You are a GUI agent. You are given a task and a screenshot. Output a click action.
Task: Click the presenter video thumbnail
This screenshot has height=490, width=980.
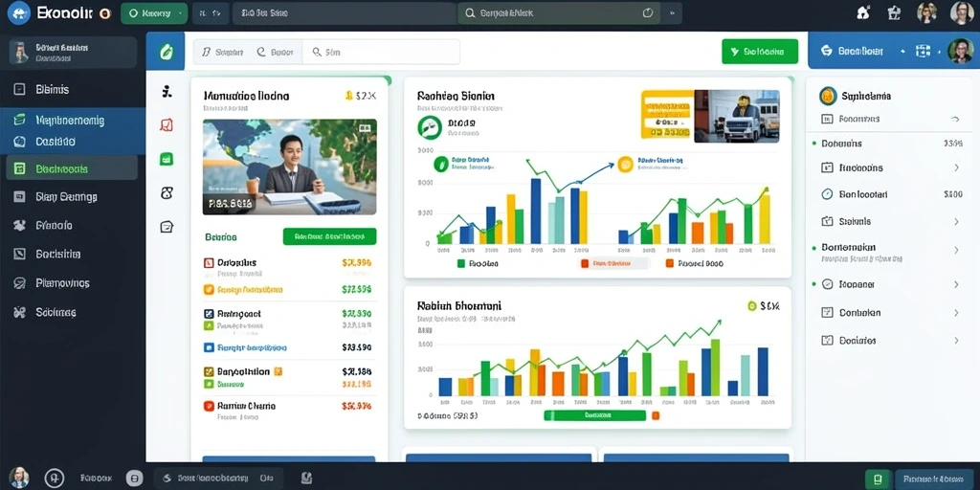289,167
